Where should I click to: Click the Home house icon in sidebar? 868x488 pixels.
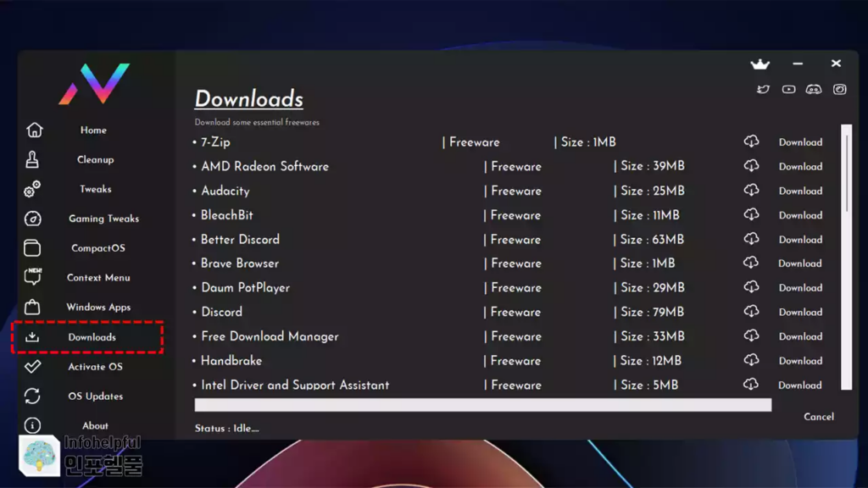point(34,130)
